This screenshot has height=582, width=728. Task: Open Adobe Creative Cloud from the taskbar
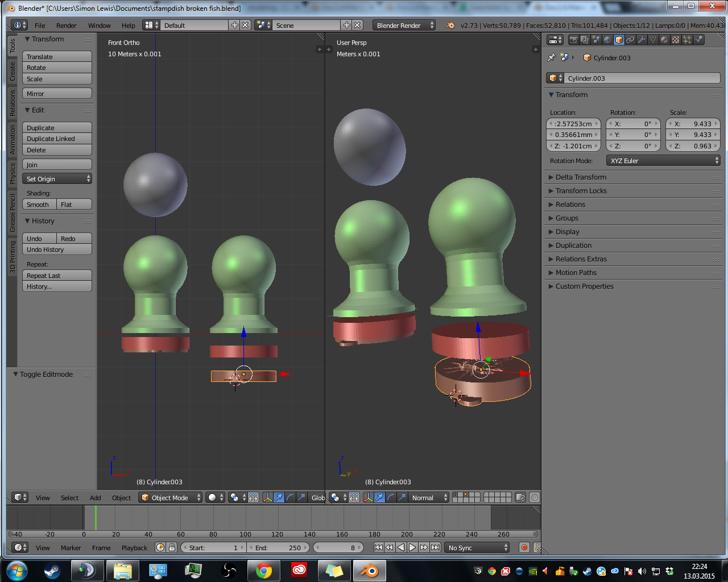pos(299,571)
